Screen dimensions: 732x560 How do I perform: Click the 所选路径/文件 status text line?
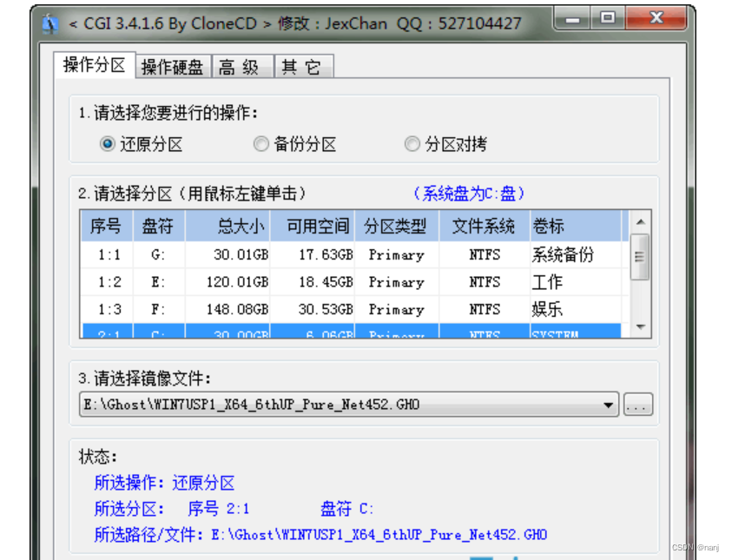tap(320, 535)
